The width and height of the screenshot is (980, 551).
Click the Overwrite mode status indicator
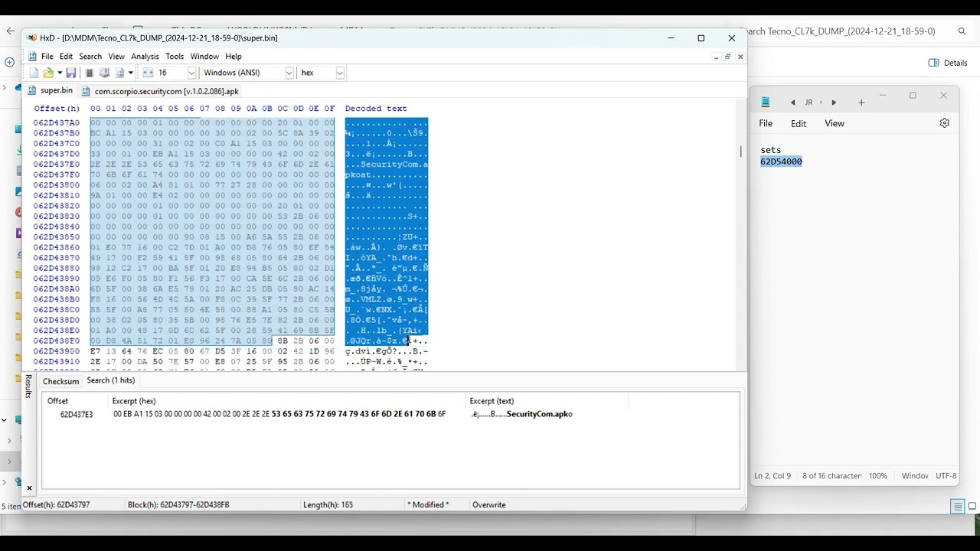point(489,505)
